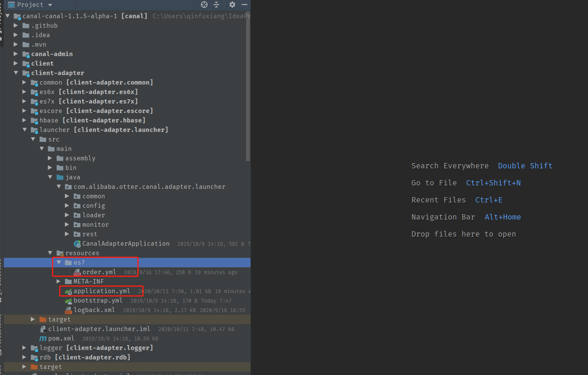
Task: Click the Project panel title label
Action: click(x=30, y=5)
